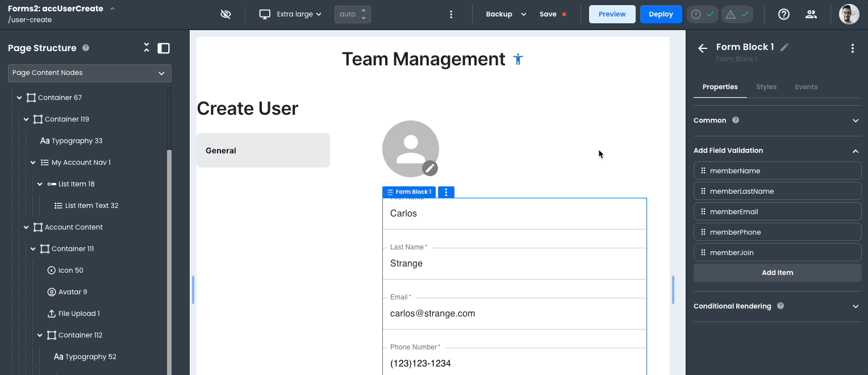Toggle the left sidebar panel layout icon
The image size is (868, 375).
[164, 48]
